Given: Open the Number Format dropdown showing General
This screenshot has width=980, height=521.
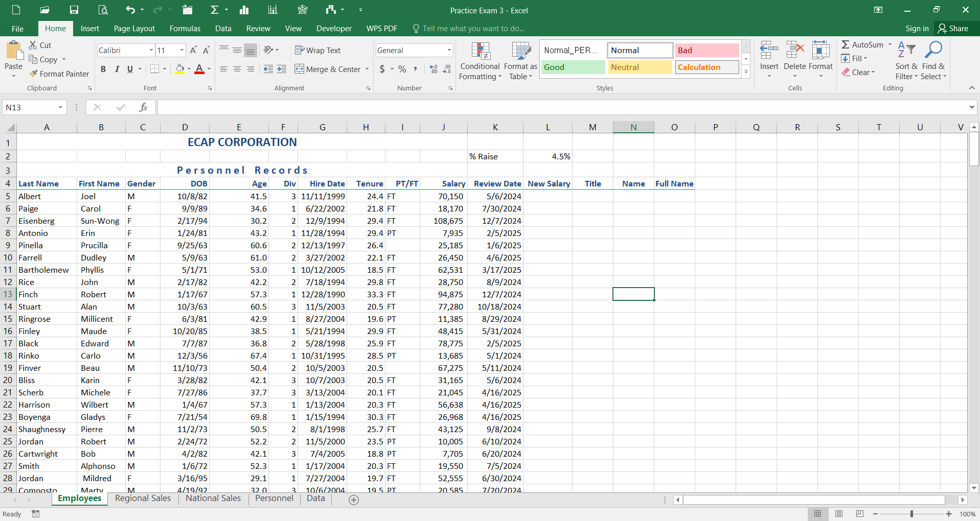Looking at the screenshot, I should click(413, 50).
